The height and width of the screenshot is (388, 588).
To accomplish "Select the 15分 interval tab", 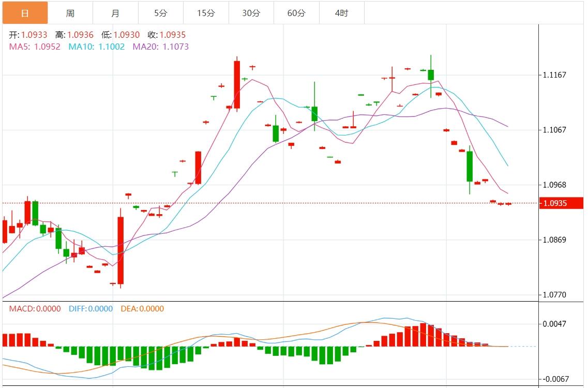I will coord(206,13).
